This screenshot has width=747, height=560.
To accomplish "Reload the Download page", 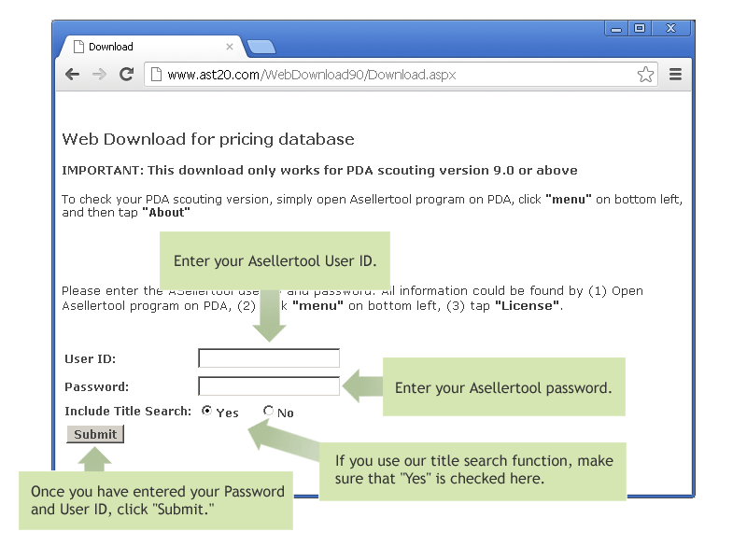I will pos(126,74).
